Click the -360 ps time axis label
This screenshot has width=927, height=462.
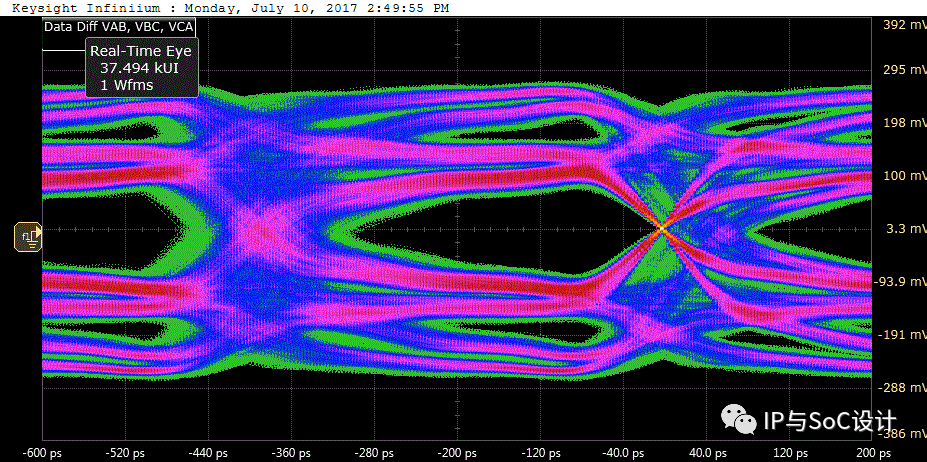(x=291, y=453)
